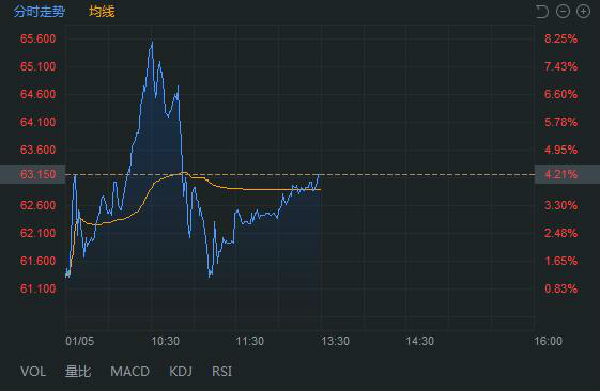Click the 4.21% change percentage label

coord(561,174)
